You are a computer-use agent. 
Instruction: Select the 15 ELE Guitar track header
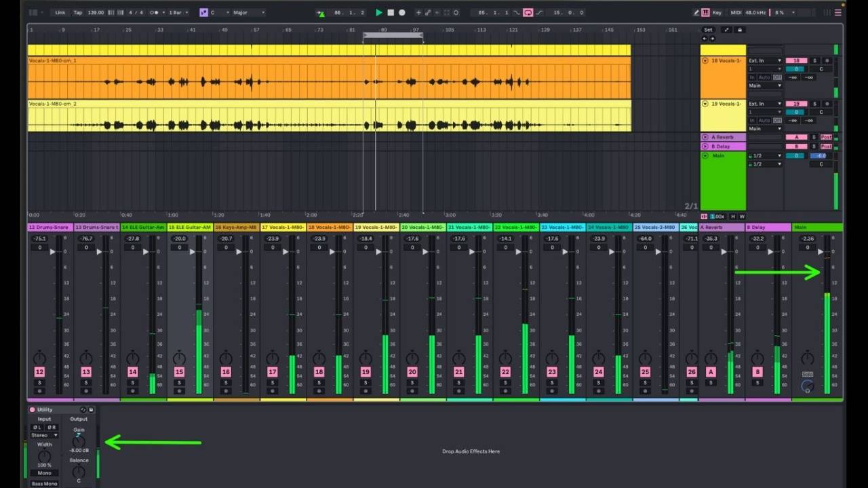coord(190,228)
